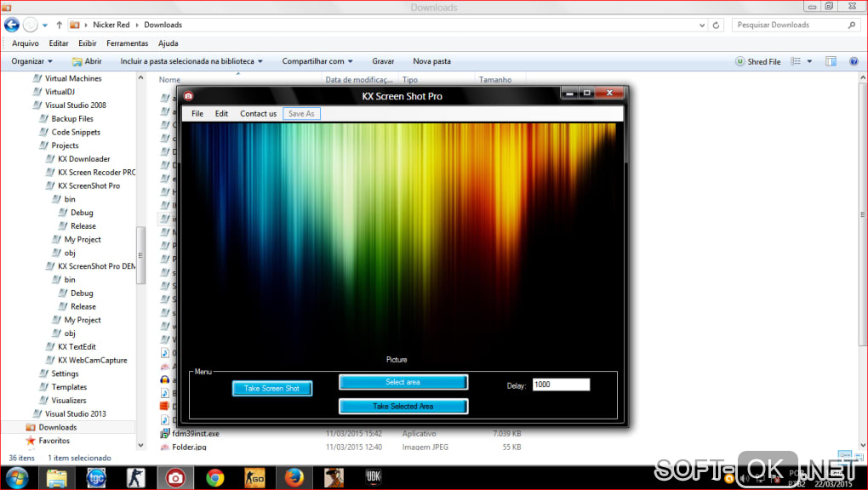Open the Contact us menu
This screenshot has width=868, height=490.
tap(258, 113)
